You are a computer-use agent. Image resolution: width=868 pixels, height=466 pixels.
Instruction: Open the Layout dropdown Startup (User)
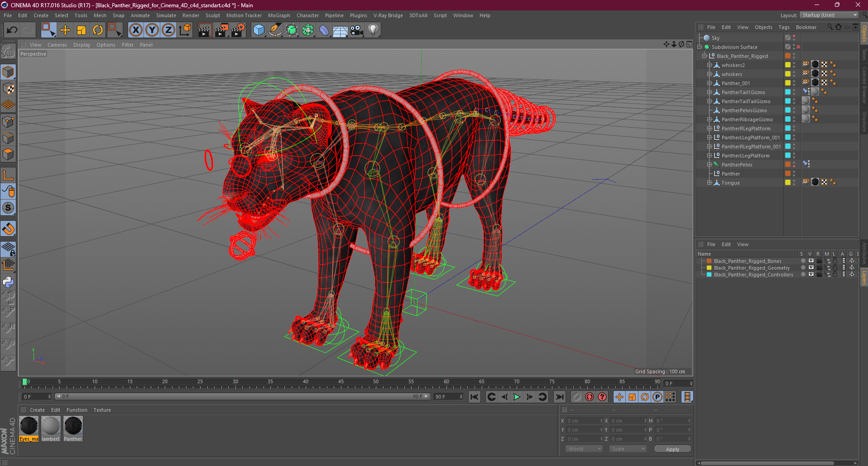(830, 15)
